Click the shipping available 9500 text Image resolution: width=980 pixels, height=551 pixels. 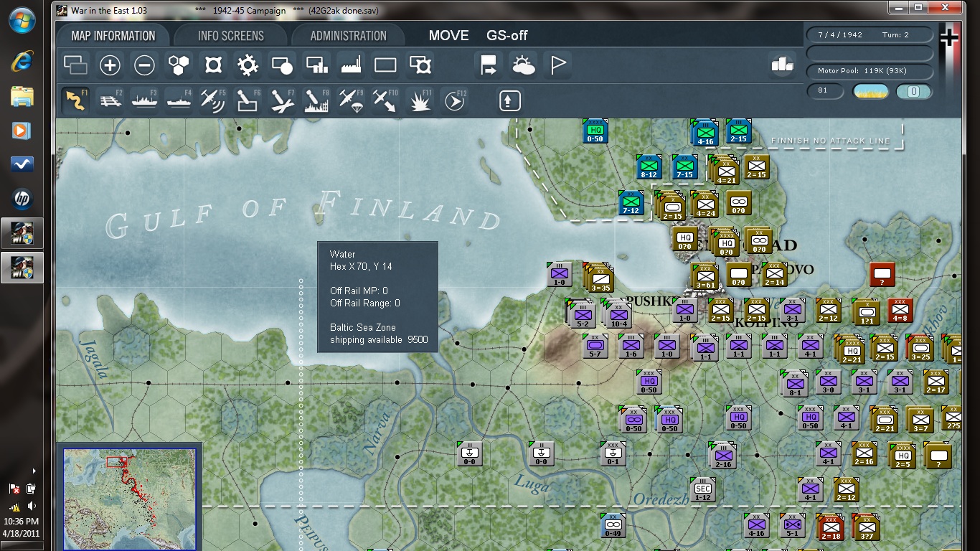pos(379,339)
